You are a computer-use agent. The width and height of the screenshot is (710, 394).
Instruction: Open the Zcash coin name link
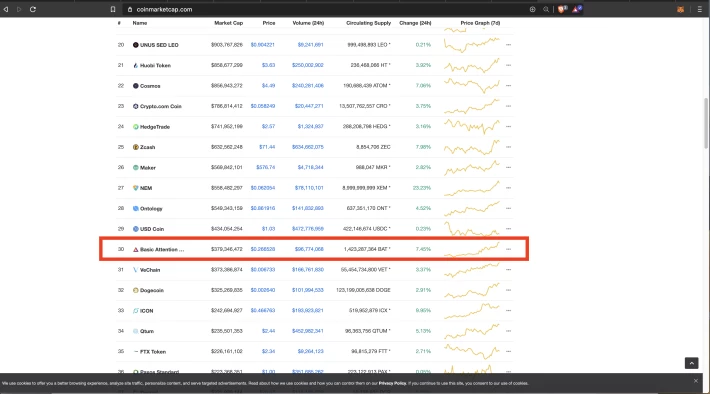pos(148,147)
